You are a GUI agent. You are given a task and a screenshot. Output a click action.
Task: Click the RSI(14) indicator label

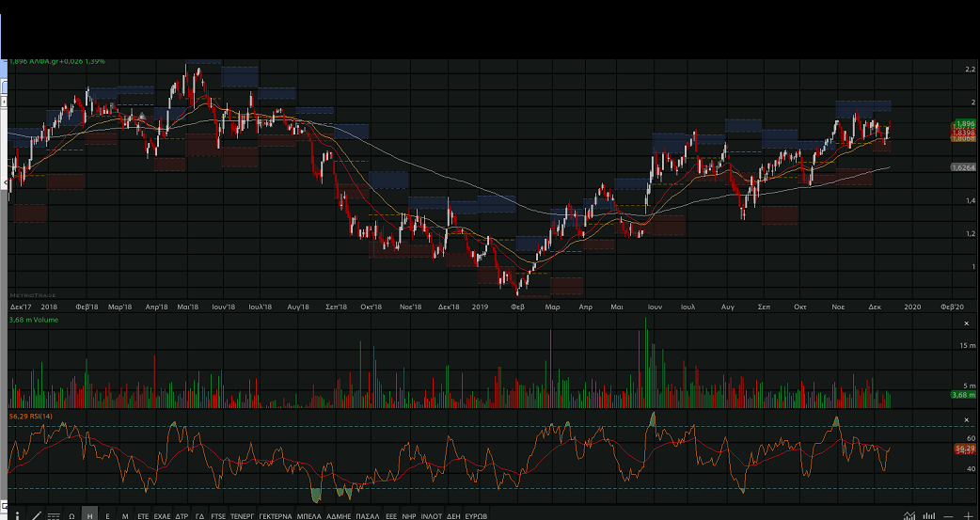[25, 415]
